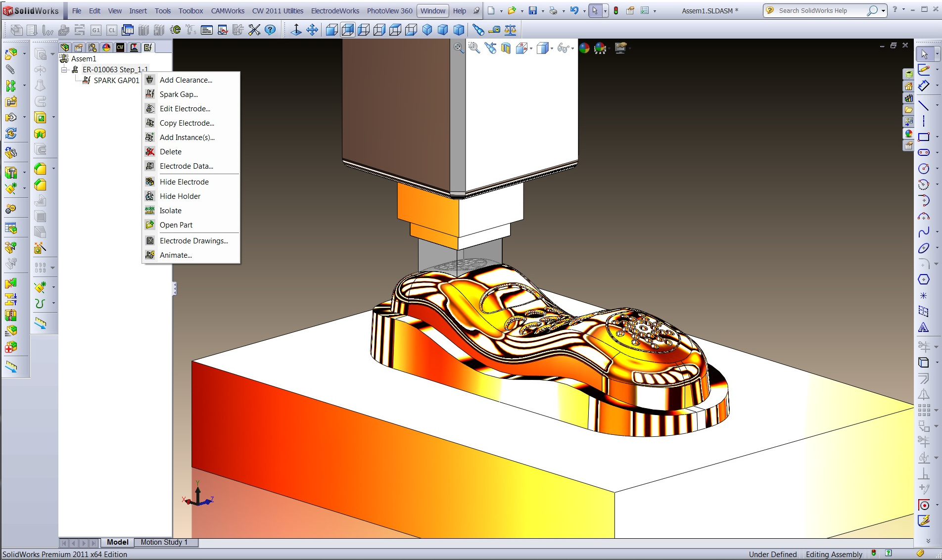Toggle the pin icon beside Help menu
Image resolution: width=942 pixels, height=560 pixels.
click(476, 10)
